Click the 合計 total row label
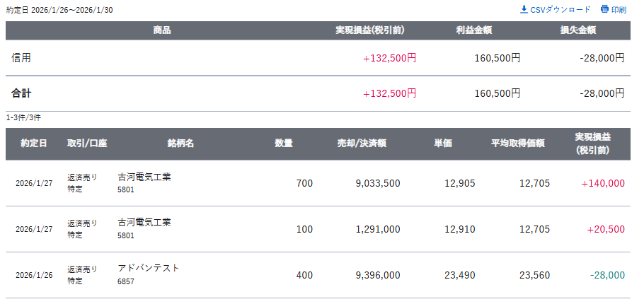644x304 pixels. click(x=21, y=93)
